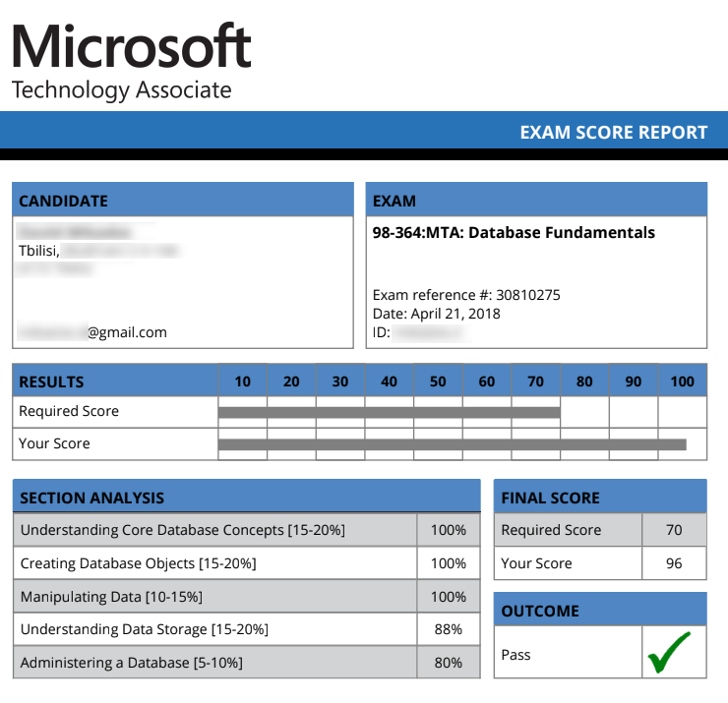Click the CANDIDATE section header
The image size is (728, 703).
(x=183, y=200)
